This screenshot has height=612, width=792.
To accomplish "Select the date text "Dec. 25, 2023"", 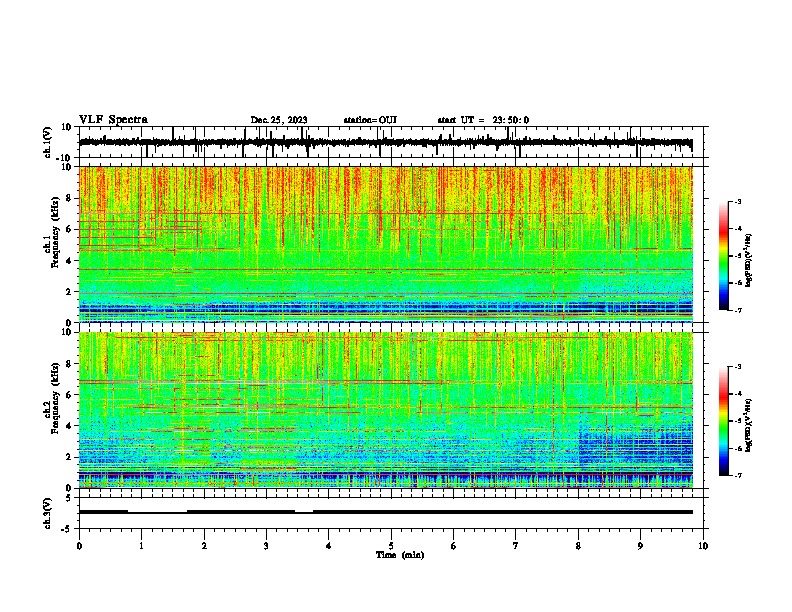I will point(279,120).
